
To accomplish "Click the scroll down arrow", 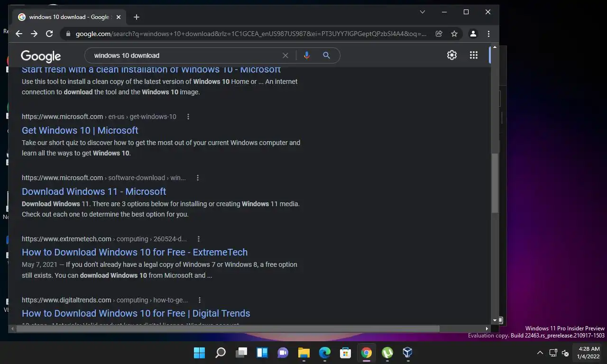I will pos(495,320).
